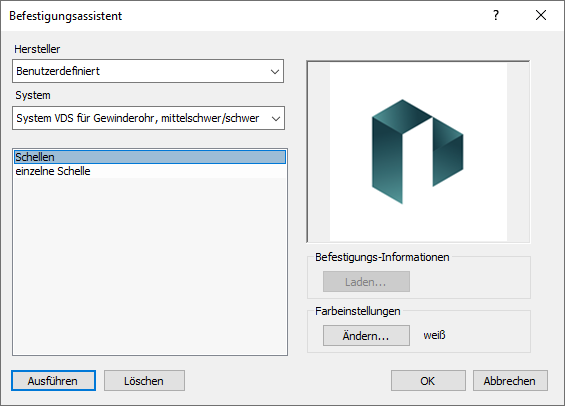
Task: Open the System dropdown list
Action: tap(148, 118)
